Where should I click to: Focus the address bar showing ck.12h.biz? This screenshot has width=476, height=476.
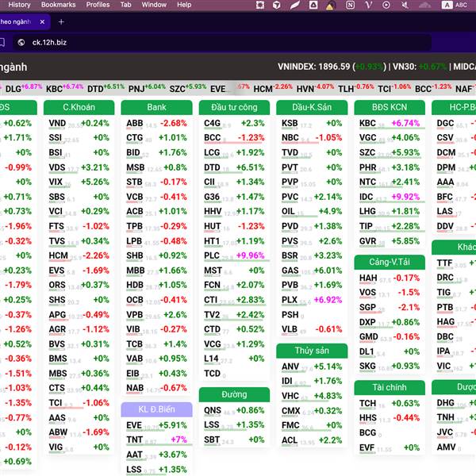coord(221,42)
